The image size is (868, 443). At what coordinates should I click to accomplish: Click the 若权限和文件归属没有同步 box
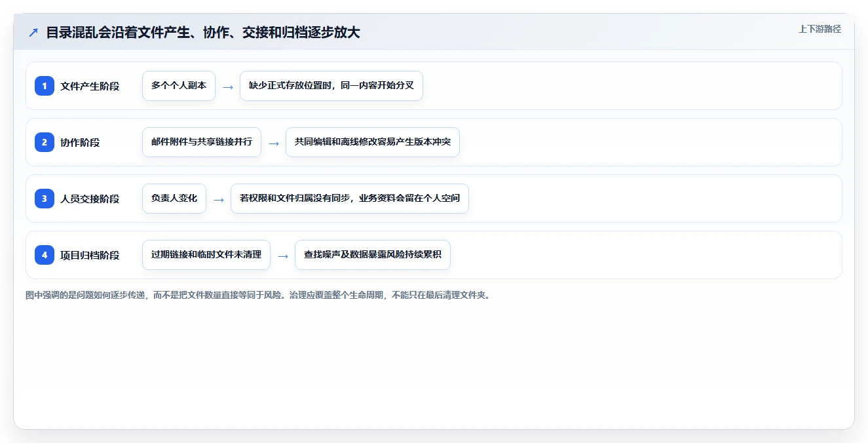[350, 199]
